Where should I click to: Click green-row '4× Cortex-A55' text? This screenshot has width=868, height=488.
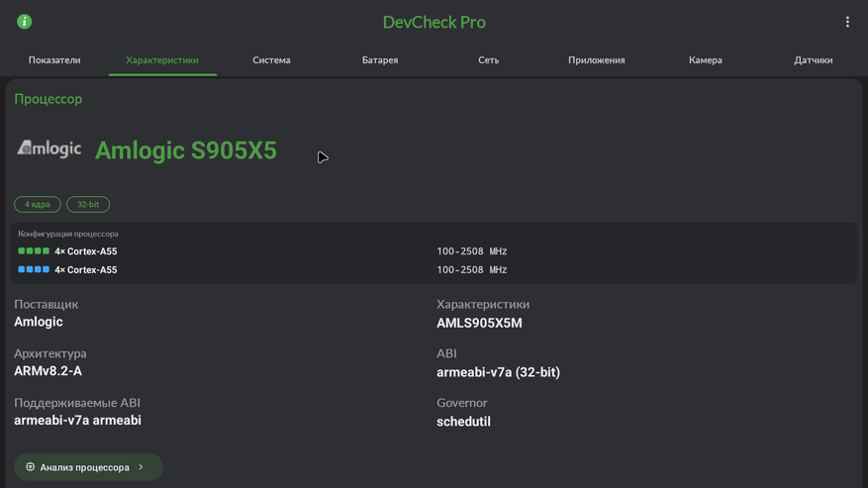pyautogui.click(x=86, y=251)
